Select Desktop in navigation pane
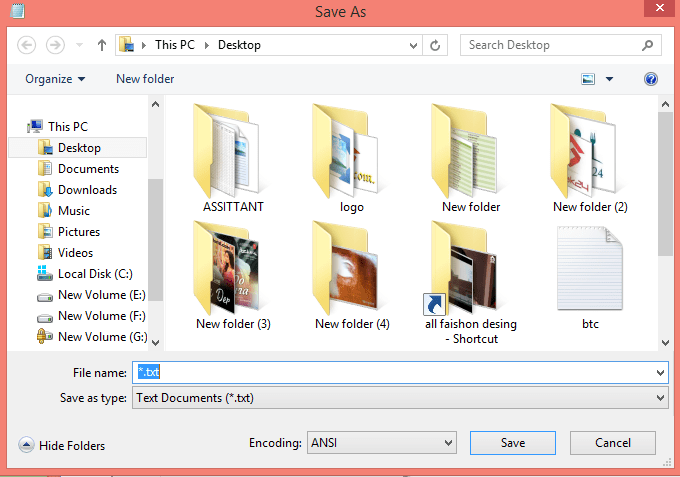 [78, 148]
